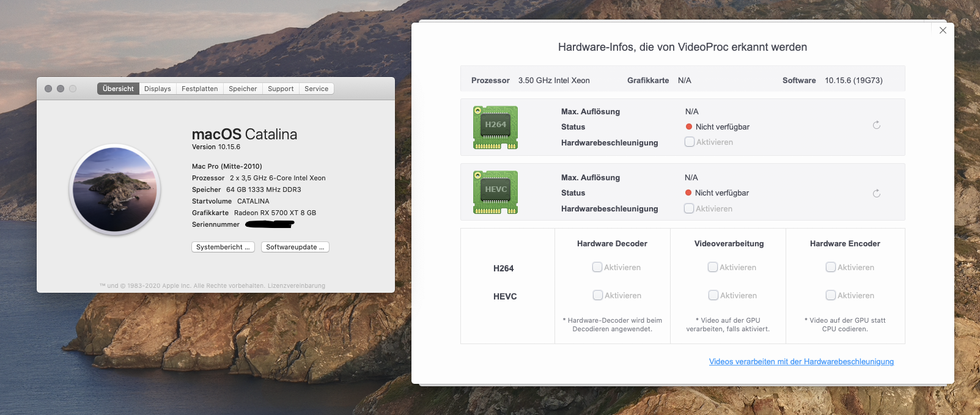This screenshot has height=415, width=980.
Task: Switch to the Displays tab
Action: click(158, 89)
